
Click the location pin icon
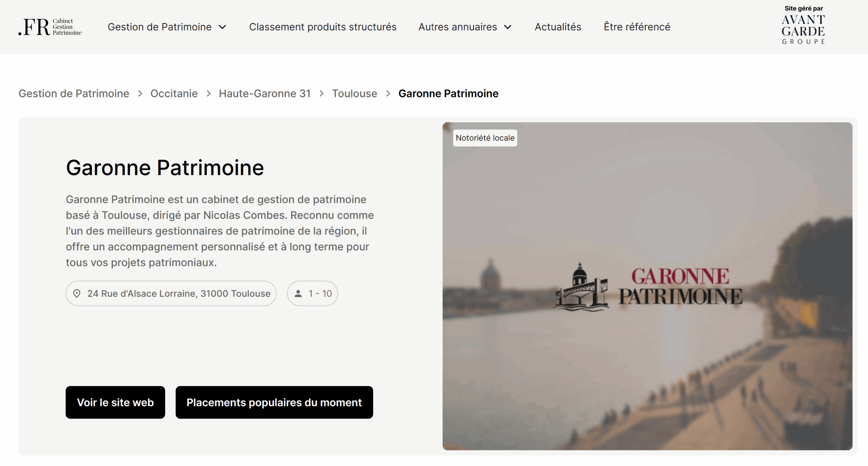point(77,293)
